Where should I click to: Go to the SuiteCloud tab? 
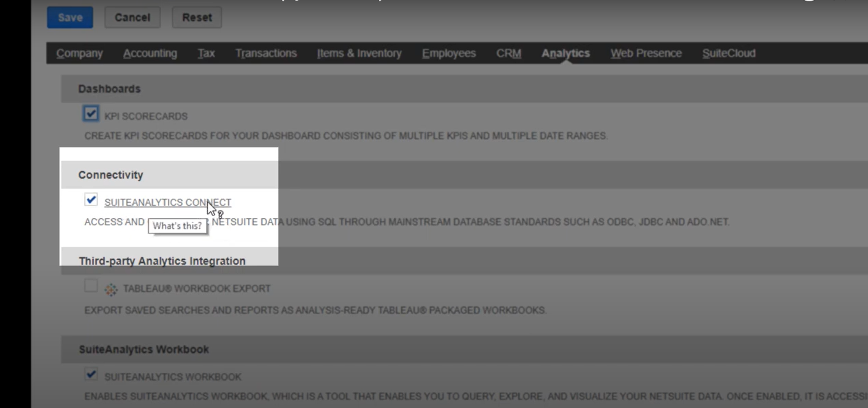(x=729, y=53)
